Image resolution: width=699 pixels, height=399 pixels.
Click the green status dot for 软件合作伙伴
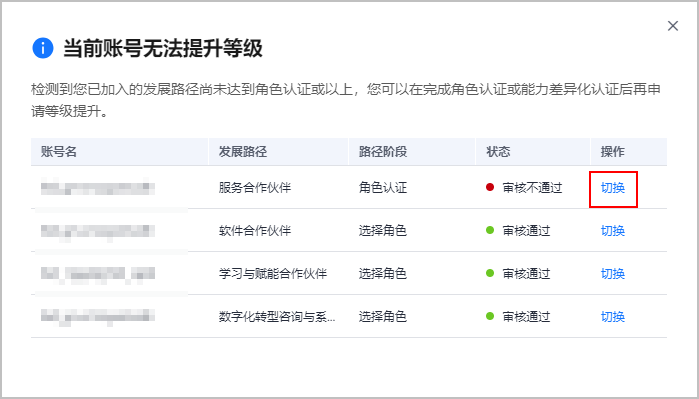pyautogui.click(x=490, y=230)
